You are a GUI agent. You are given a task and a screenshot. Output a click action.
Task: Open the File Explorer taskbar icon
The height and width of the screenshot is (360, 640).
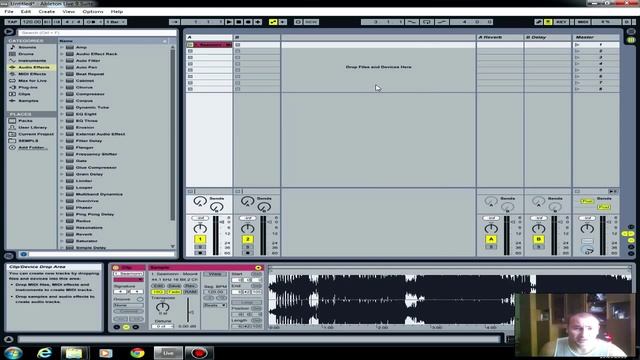click(x=74, y=353)
